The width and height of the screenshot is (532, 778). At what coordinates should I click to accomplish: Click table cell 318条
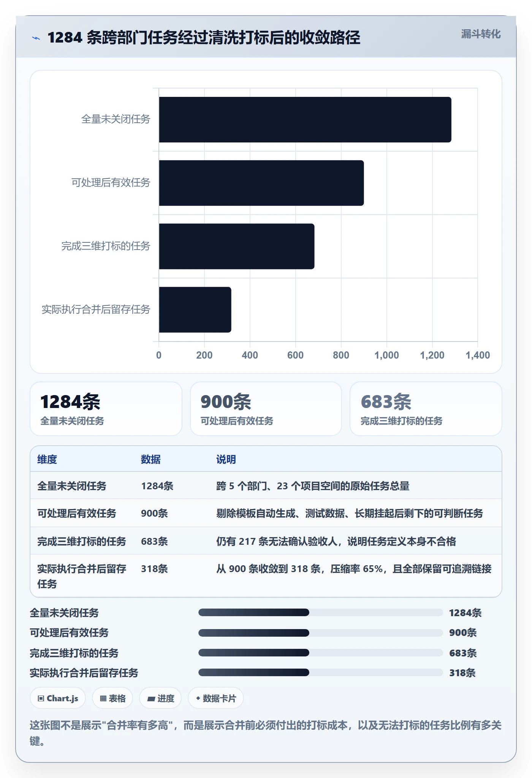tap(154, 569)
